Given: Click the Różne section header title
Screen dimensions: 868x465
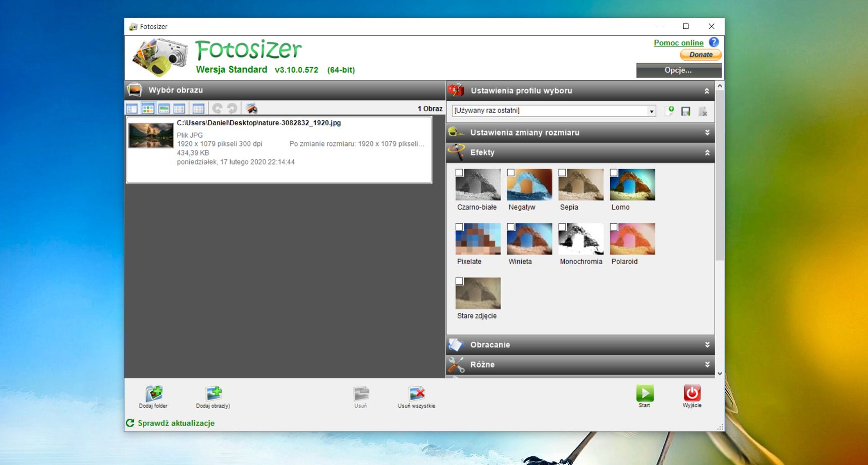Looking at the screenshot, I should click(x=482, y=365).
